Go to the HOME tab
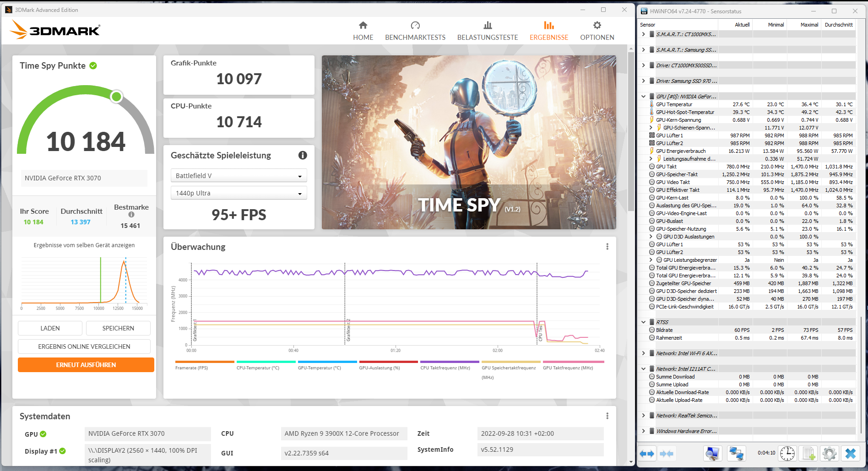868x471 pixels. tap(363, 31)
